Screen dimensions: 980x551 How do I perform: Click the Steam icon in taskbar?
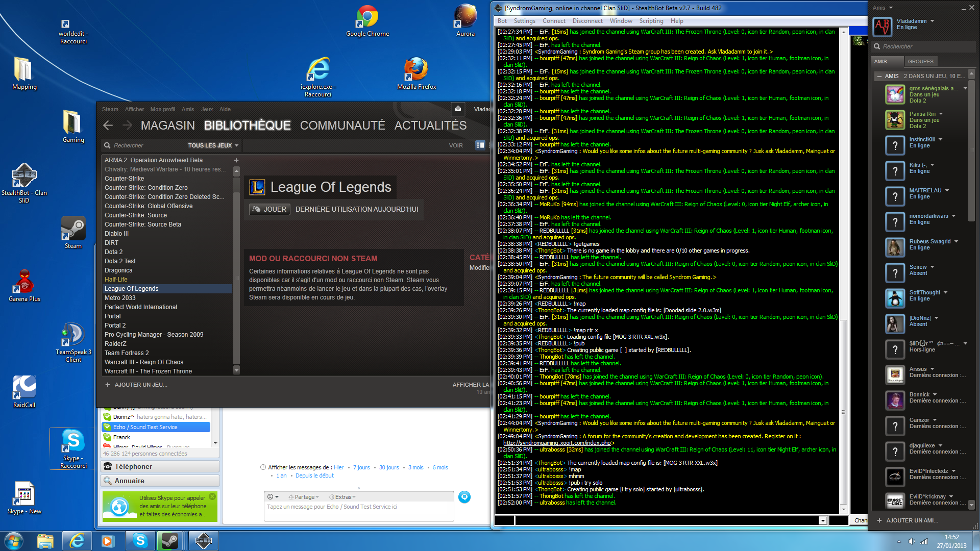pos(170,541)
